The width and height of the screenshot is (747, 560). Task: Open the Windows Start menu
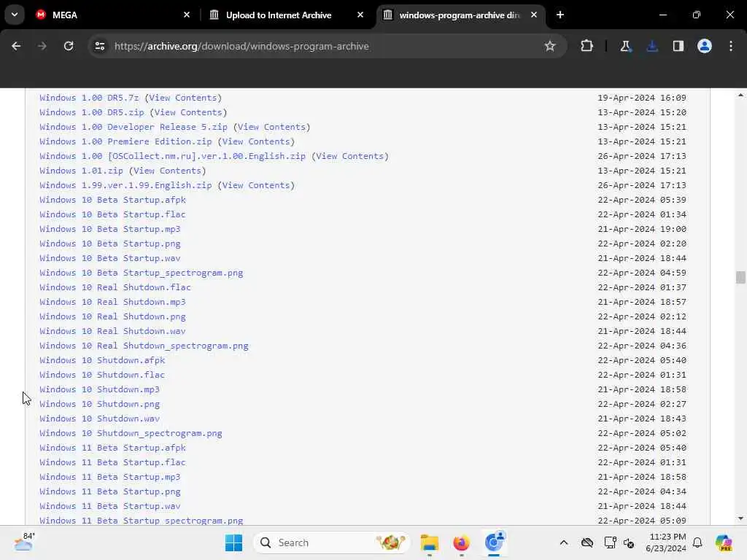click(233, 542)
